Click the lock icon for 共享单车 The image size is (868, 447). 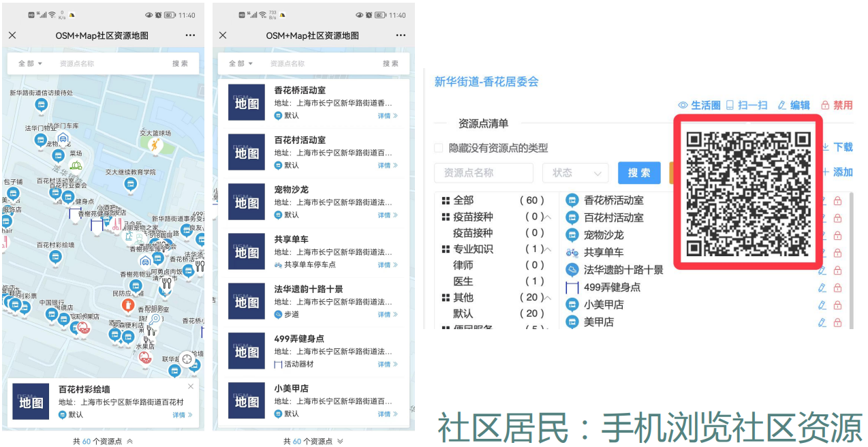tap(837, 253)
